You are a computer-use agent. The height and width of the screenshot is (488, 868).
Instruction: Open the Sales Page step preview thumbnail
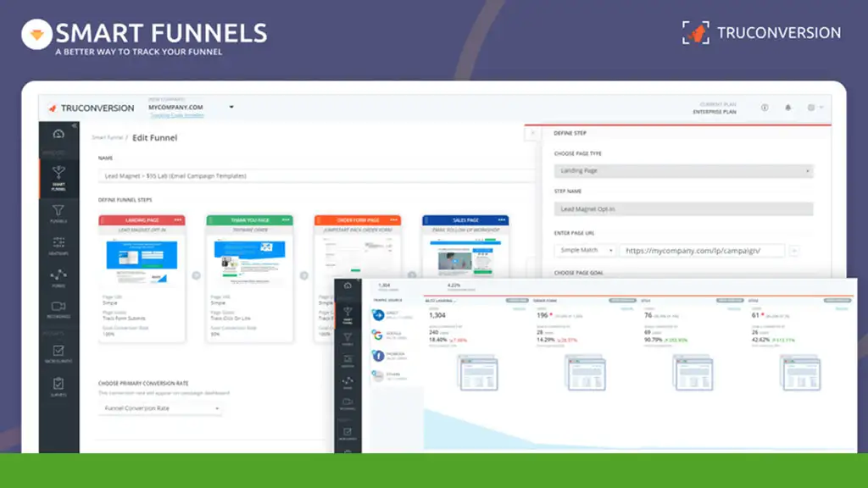465,258
